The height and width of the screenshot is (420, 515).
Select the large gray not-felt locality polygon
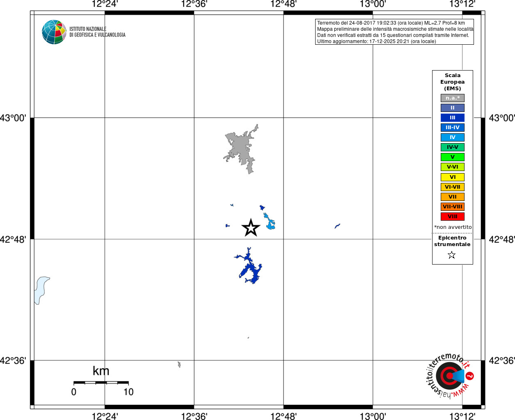[x=241, y=149]
